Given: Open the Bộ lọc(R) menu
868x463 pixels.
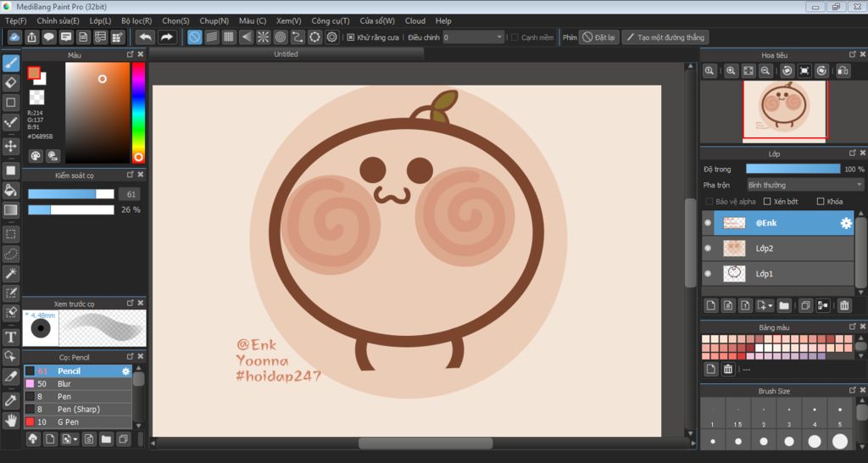Looking at the screenshot, I should point(136,20).
